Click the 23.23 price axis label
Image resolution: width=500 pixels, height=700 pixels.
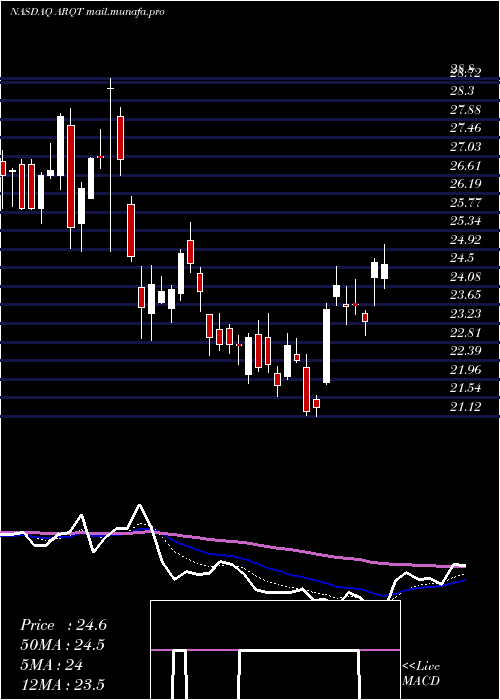click(465, 314)
